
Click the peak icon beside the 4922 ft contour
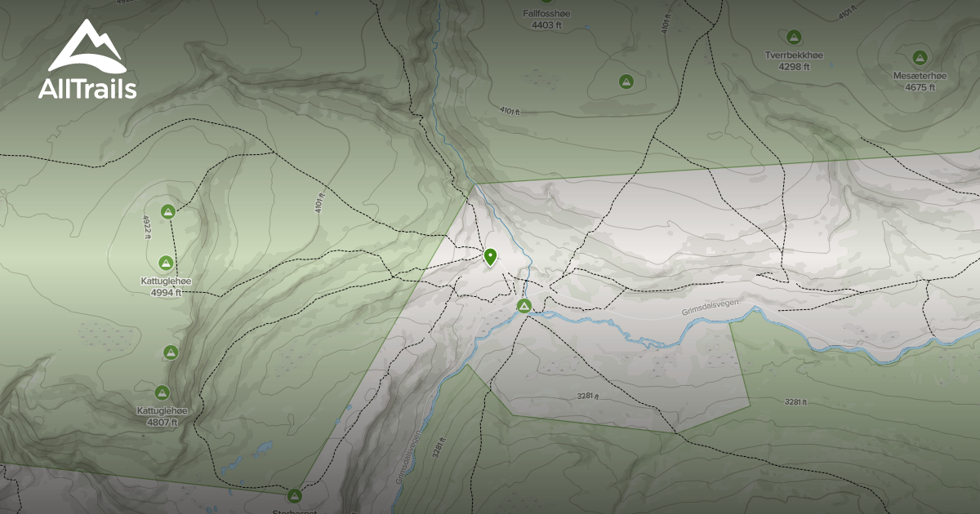167,212
